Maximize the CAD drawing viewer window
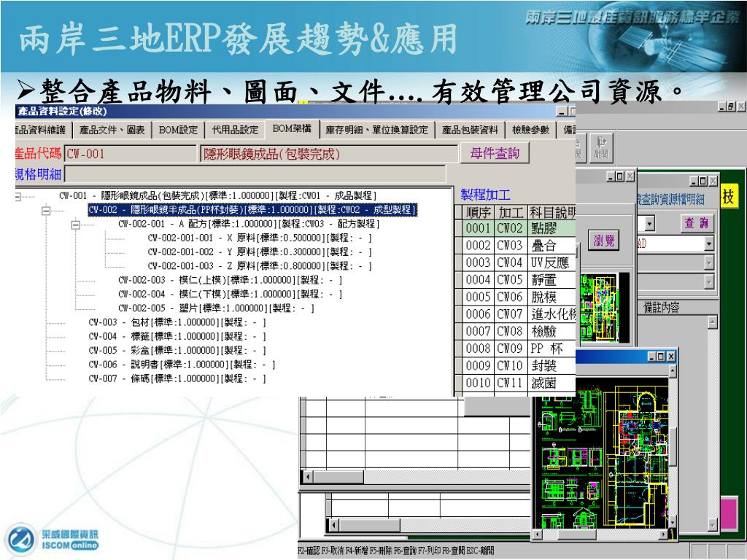 661,356
